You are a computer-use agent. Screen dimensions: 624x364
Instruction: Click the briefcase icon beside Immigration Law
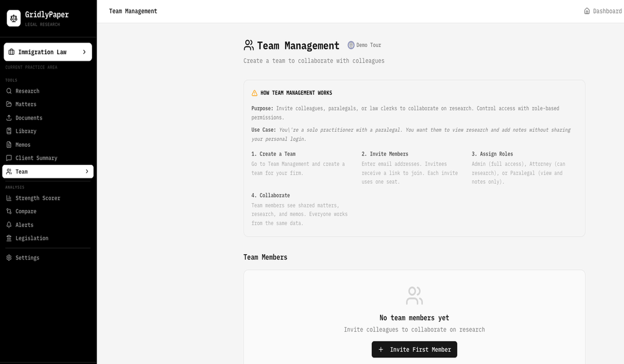click(11, 52)
